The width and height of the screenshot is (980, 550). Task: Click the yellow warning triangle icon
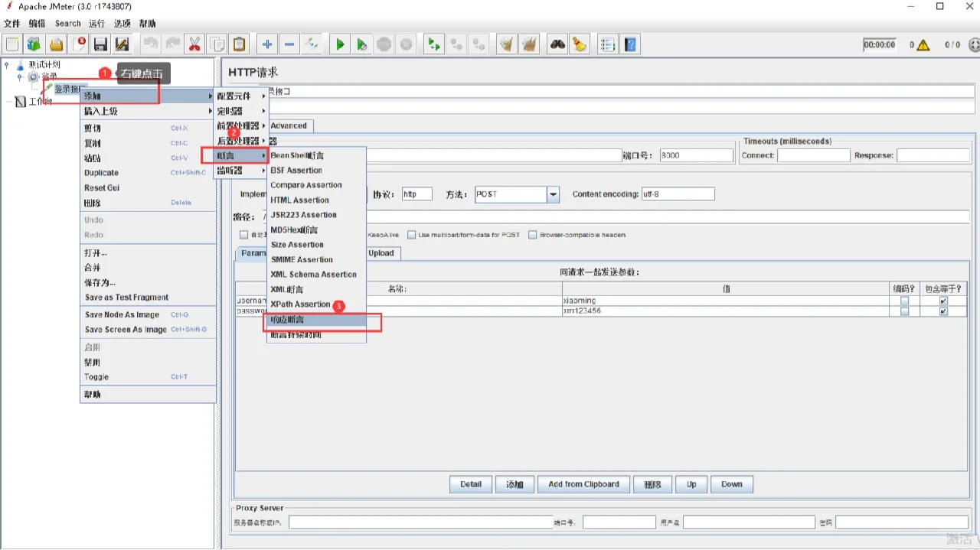[x=923, y=45]
